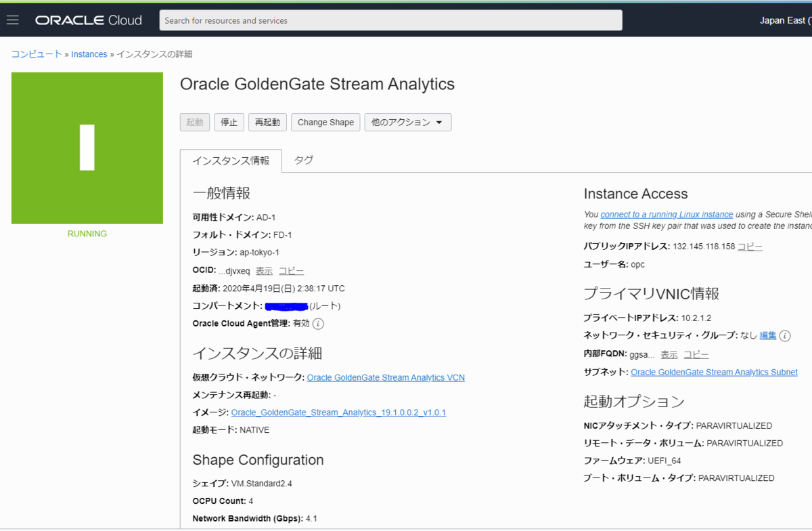812x531 pixels.
Task: Click the launch mode value NATIVE
Action: point(254,430)
